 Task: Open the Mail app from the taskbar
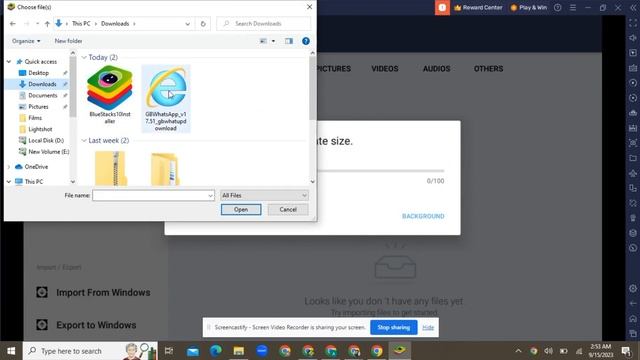coord(193,351)
